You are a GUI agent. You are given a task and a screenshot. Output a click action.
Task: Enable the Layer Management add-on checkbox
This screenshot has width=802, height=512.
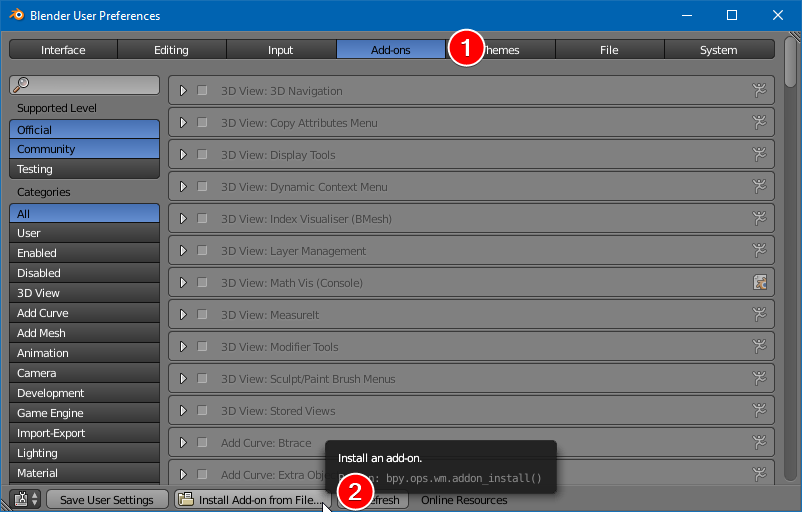pyautogui.click(x=202, y=251)
